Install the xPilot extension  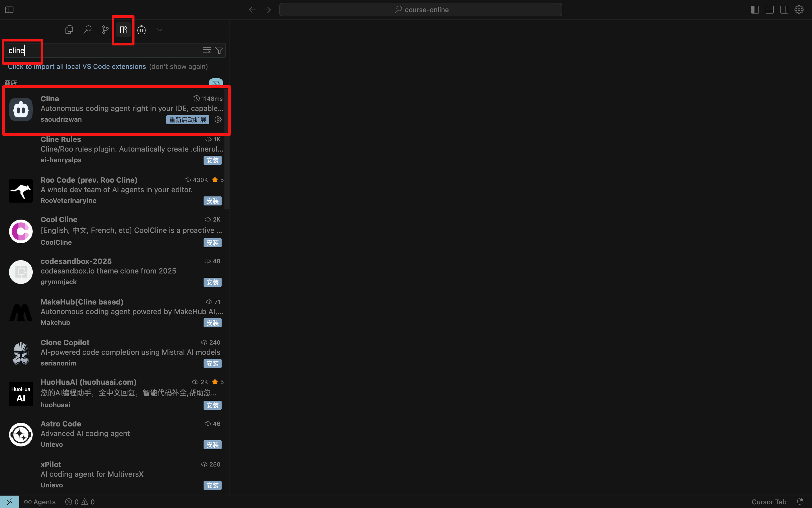tap(212, 485)
